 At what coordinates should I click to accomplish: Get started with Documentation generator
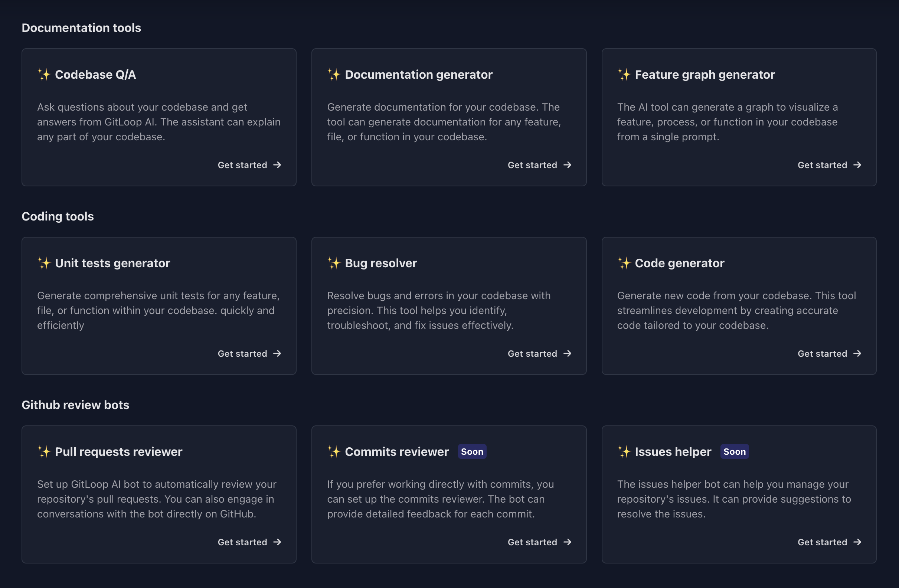click(x=539, y=165)
